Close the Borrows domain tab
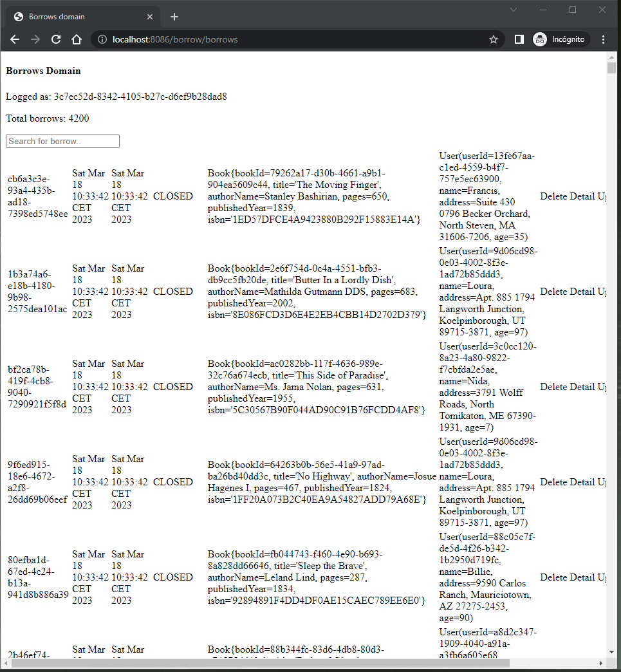The width and height of the screenshot is (621, 672). click(149, 17)
